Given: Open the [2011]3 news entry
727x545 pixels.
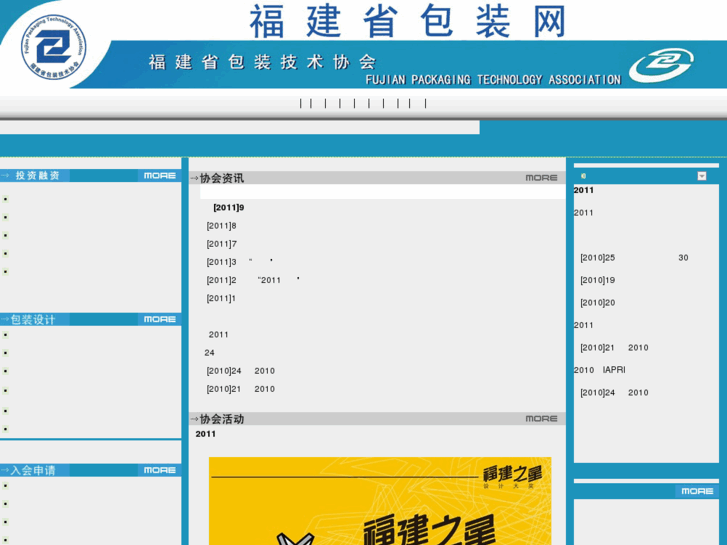Looking at the screenshot, I should (239, 262).
